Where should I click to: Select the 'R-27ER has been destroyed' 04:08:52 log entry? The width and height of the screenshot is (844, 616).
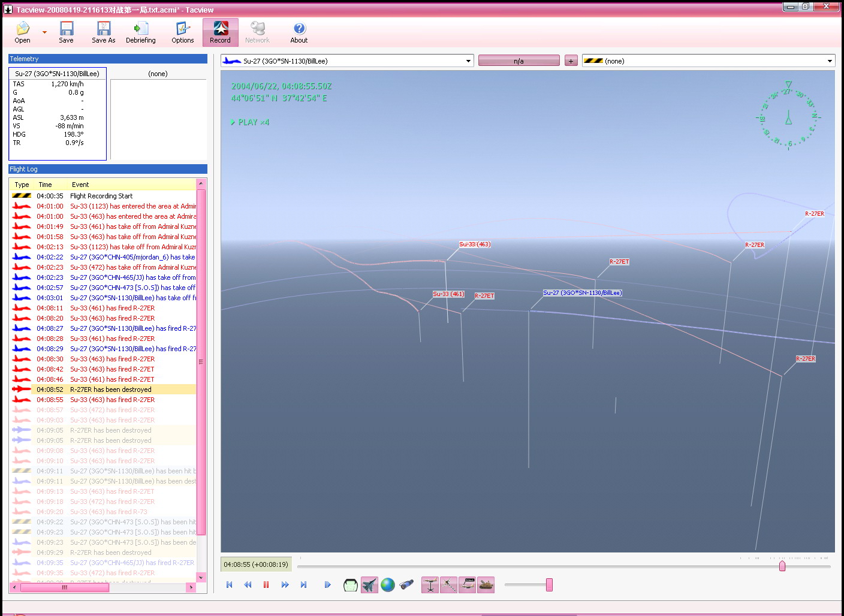tap(111, 389)
